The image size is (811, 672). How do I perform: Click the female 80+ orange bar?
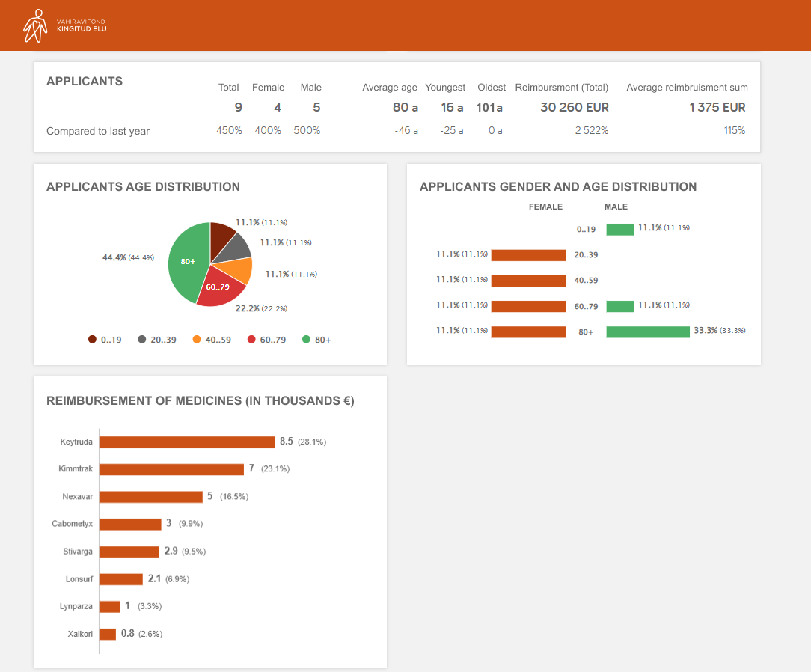529,332
